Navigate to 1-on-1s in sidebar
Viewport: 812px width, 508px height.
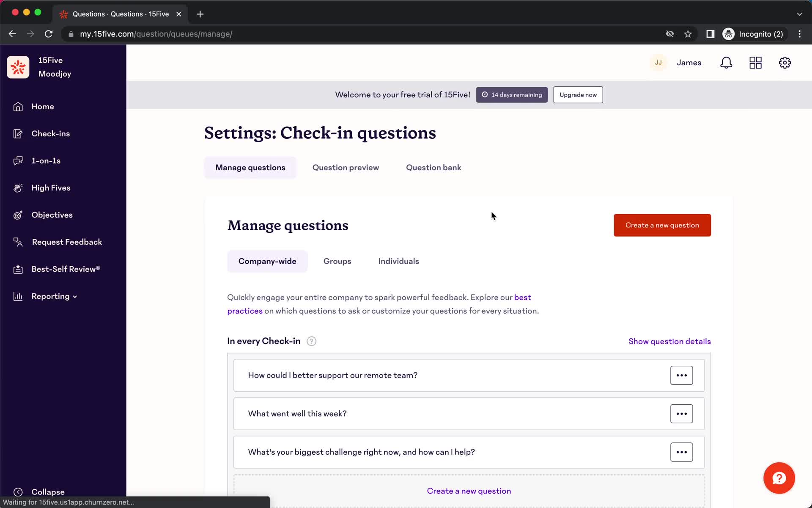click(x=46, y=160)
